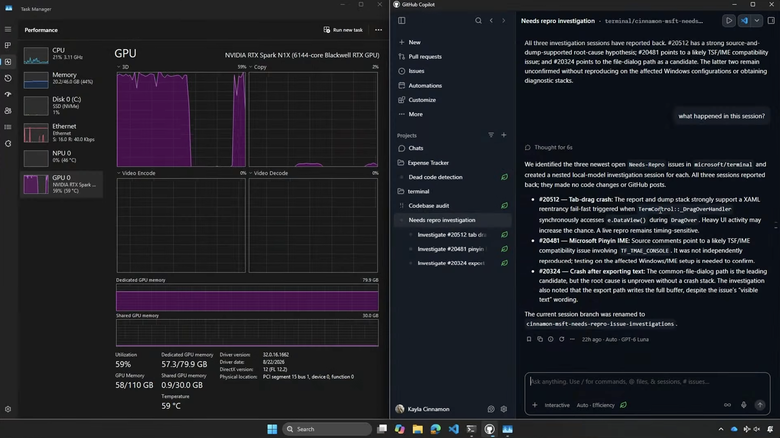
Task: Toggle the green leaf efficiency icon in chat box
Action: click(623, 405)
